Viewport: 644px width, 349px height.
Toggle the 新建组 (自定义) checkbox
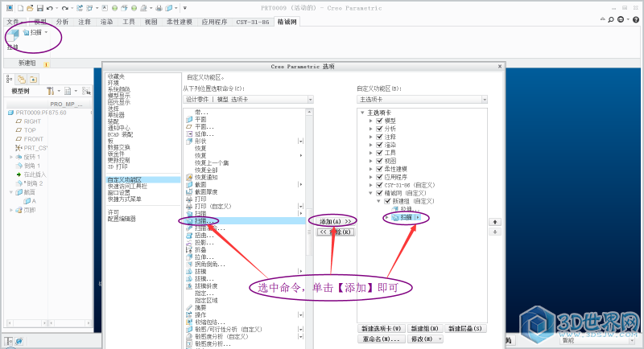[387, 201]
